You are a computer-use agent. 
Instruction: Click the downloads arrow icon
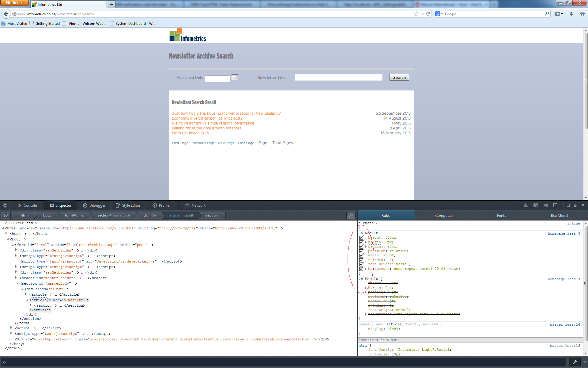click(571, 14)
